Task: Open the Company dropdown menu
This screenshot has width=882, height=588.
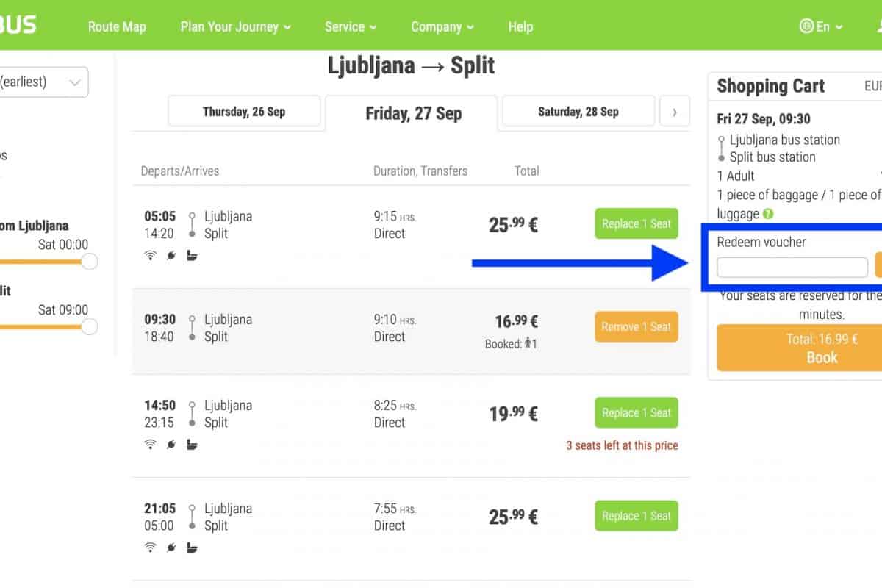Action: pos(442,26)
